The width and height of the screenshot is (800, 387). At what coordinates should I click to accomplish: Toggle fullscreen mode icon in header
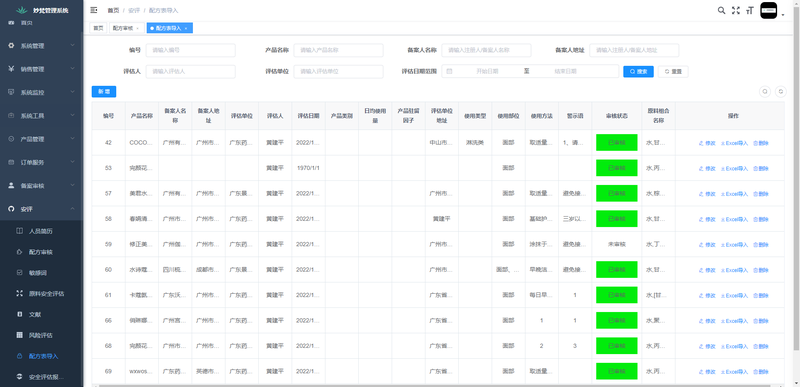[x=735, y=10]
